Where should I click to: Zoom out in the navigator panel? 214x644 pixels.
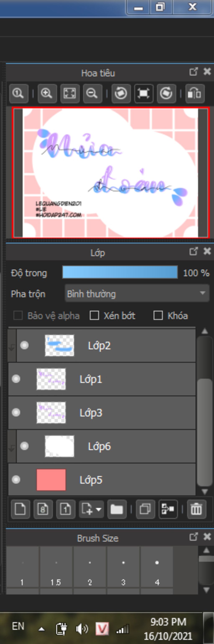[92, 93]
